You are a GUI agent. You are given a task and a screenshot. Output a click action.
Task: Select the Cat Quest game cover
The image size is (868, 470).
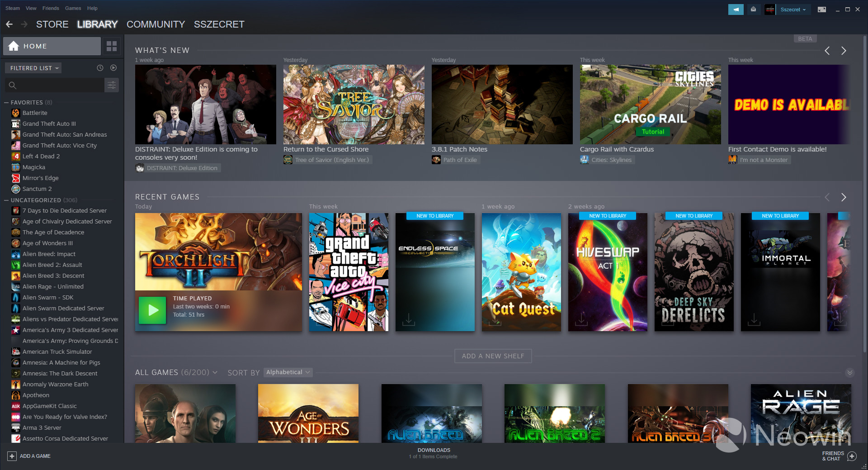[521, 272]
